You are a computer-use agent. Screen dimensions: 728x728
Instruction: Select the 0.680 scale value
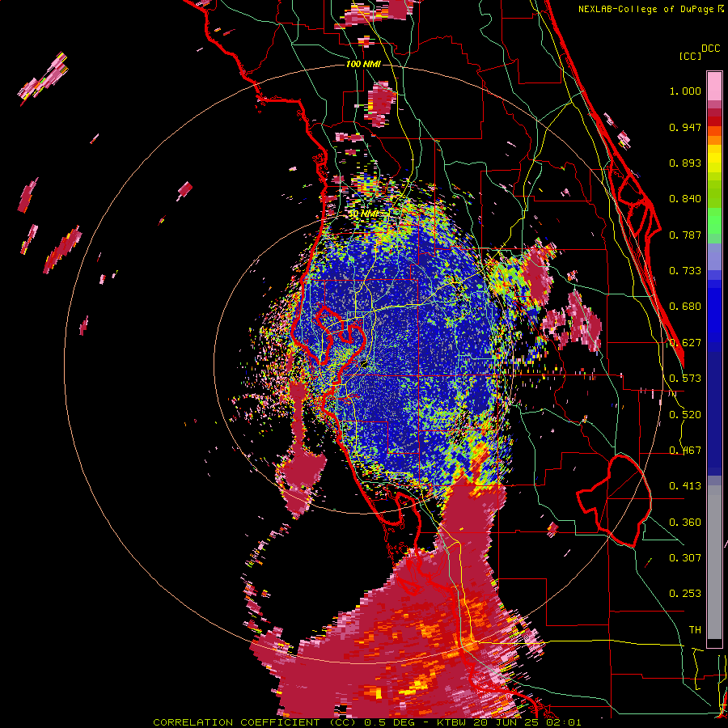(x=685, y=307)
